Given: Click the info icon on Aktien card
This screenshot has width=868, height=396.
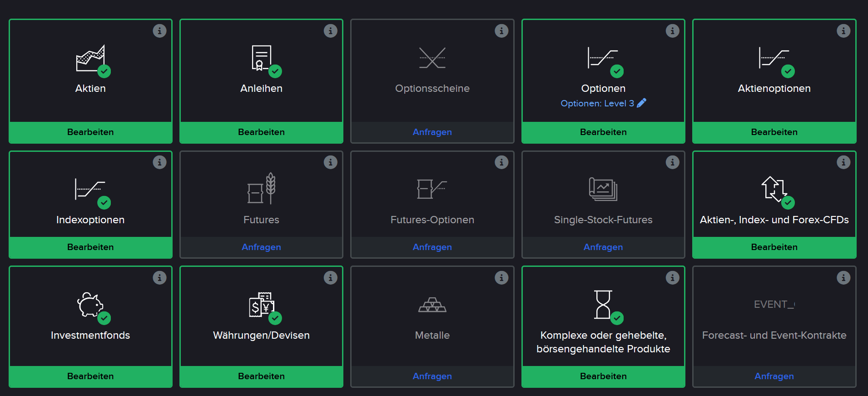Looking at the screenshot, I should [x=159, y=31].
